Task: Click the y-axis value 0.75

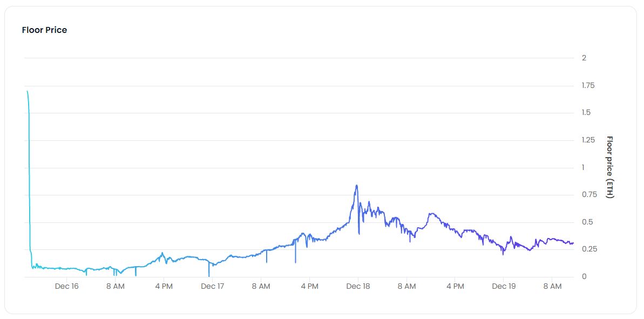Action: [589, 195]
